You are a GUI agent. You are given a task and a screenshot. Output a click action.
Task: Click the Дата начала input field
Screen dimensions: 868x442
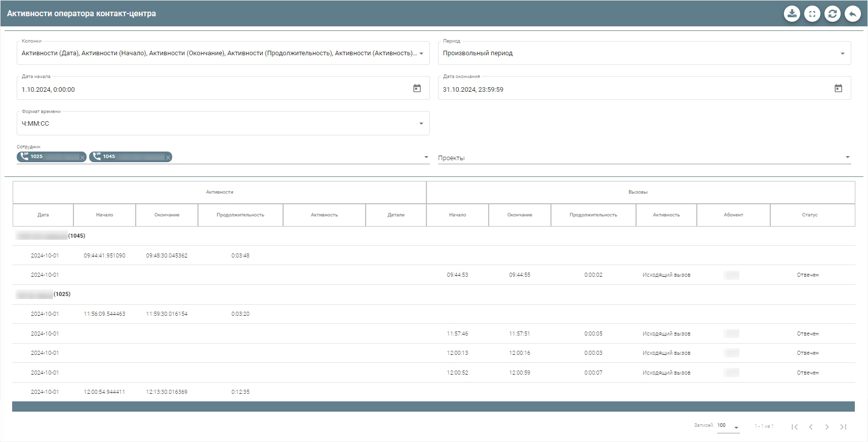pos(213,89)
